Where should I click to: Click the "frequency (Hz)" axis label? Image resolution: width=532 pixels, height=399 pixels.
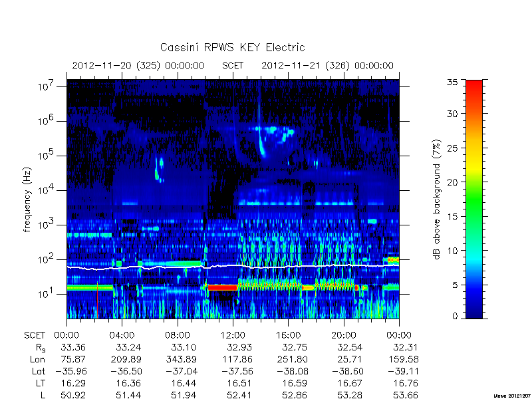coord(27,199)
